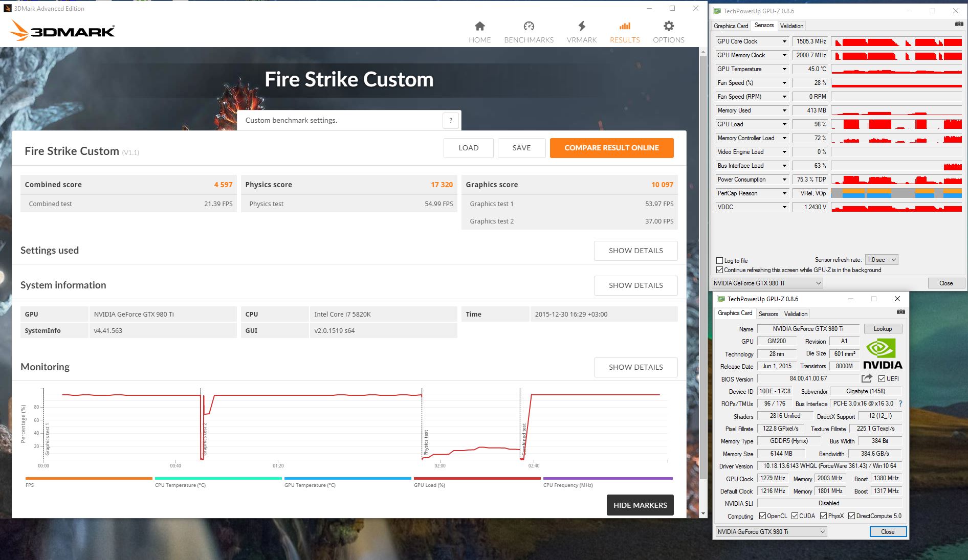Open Validation tab in upper GPU-Z window
The height and width of the screenshot is (560, 968).
pyautogui.click(x=791, y=26)
